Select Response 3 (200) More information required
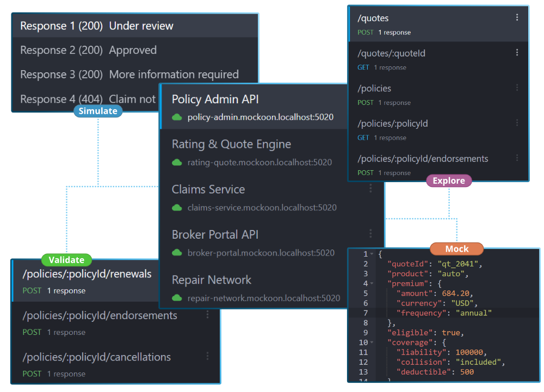The image size is (544, 392). pyautogui.click(x=135, y=74)
